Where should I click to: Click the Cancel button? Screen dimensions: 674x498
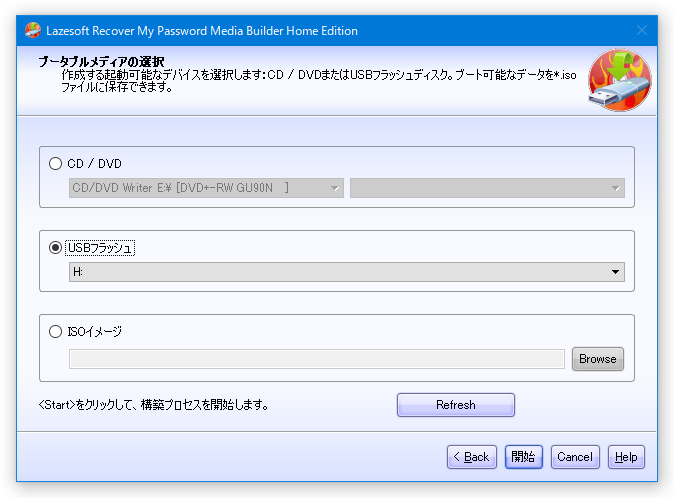tap(575, 457)
